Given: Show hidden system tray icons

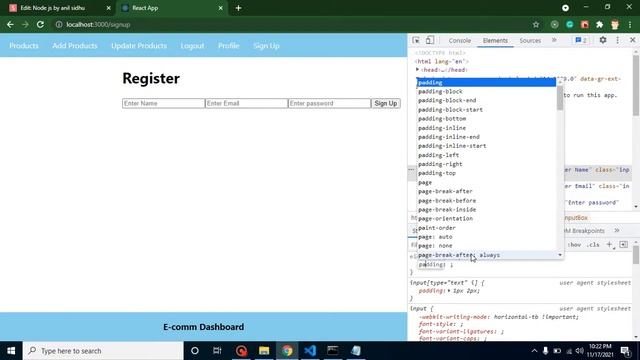Looking at the screenshot, I should pyautogui.click(x=534, y=351).
